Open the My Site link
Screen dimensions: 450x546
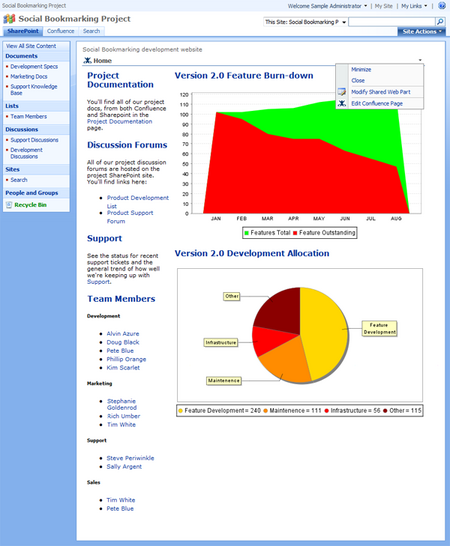pos(383,6)
